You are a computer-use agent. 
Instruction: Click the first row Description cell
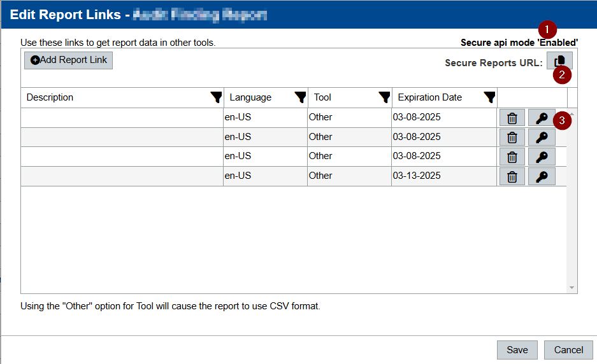click(121, 118)
